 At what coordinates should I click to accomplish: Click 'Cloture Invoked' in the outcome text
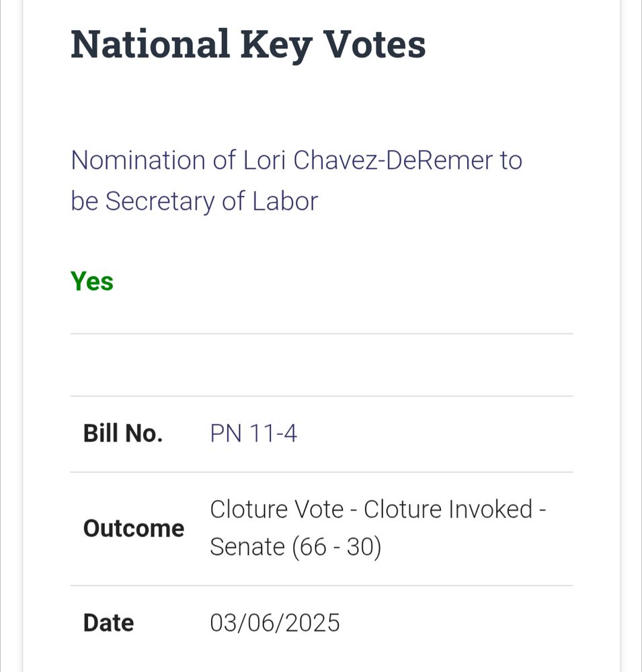click(x=448, y=509)
